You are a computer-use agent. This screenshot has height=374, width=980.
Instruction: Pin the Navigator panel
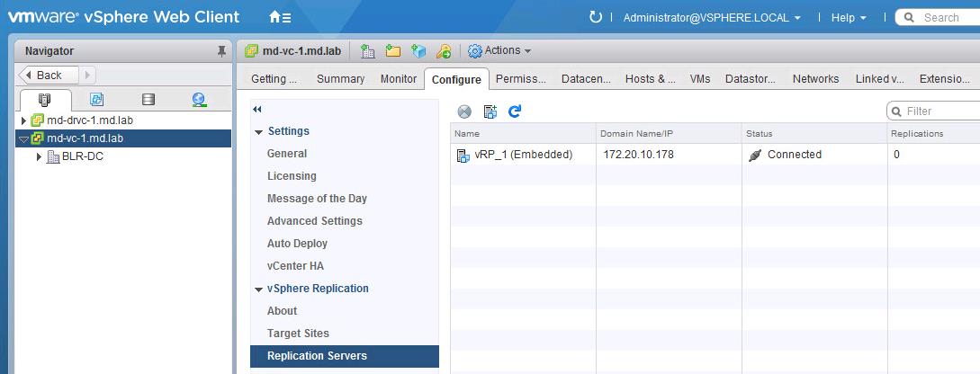coord(221,51)
